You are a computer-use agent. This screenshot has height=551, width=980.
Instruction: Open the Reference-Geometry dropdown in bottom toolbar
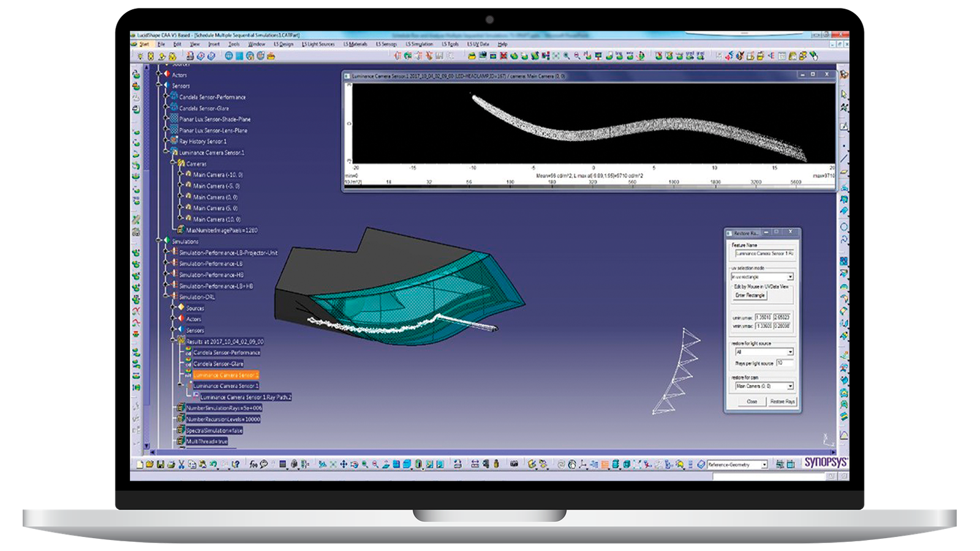[x=764, y=465]
